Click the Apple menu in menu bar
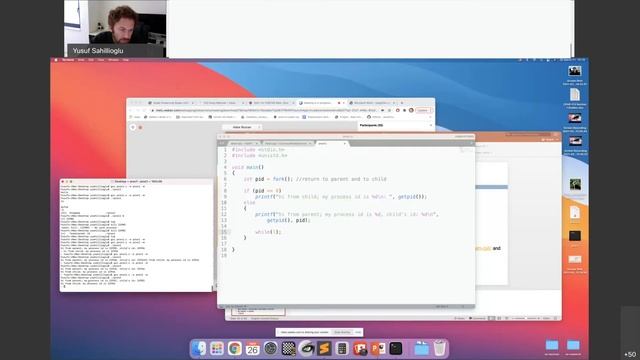Image resolution: width=640 pixels, height=360 pixels. (56, 60)
